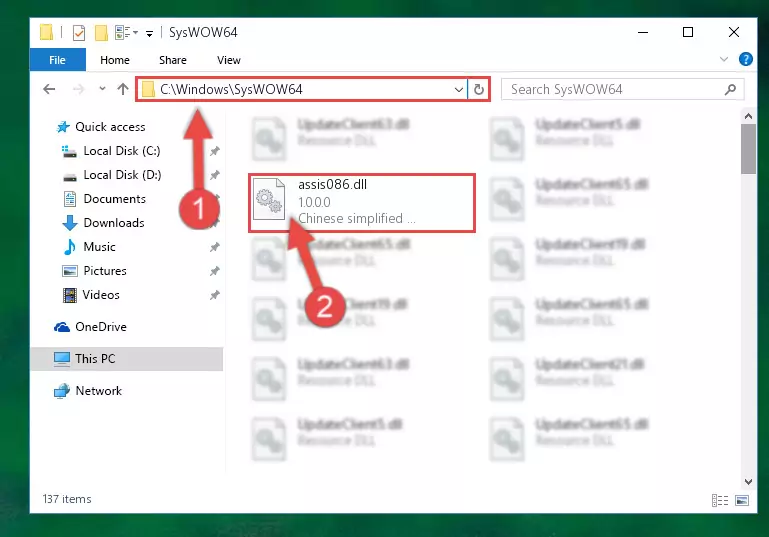This screenshot has width=769, height=537.
Task: Select Quick access in navigation pane
Action: coord(110,127)
